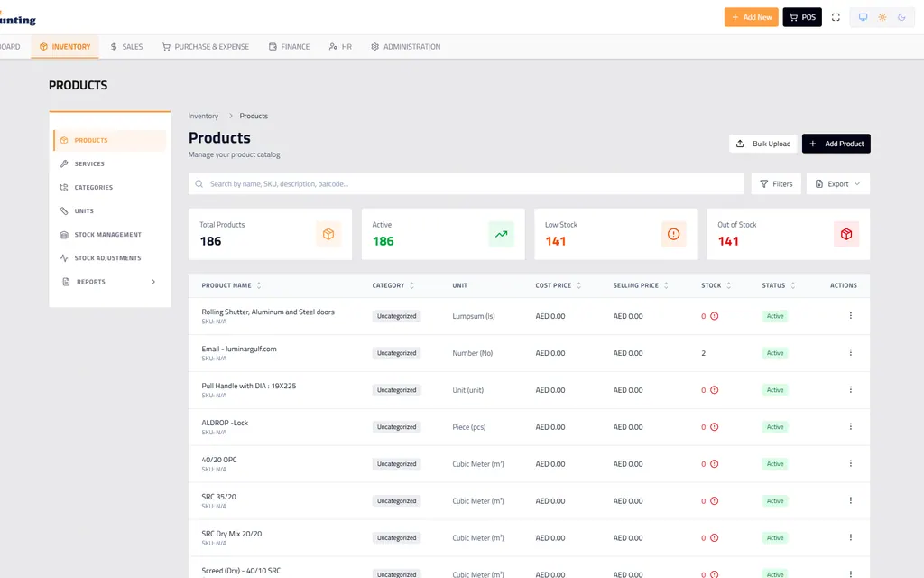Click Uncategorized badge on Email - luminargulf.com row

tap(397, 353)
